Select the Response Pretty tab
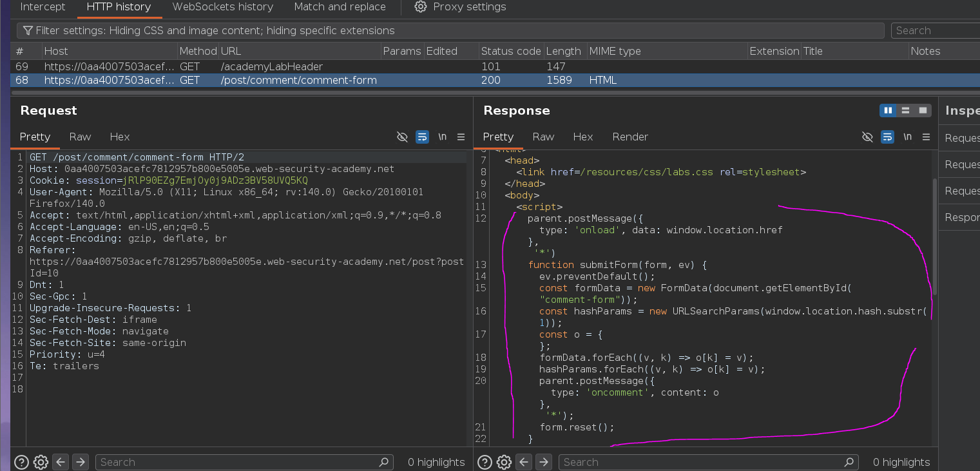Screen dimensions: 980x471 [x=498, y=137]
